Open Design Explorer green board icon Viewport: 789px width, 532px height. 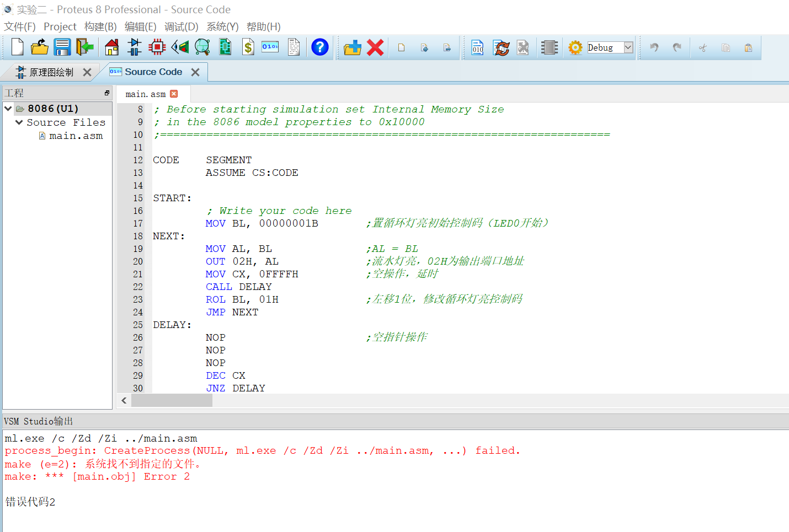225,47
